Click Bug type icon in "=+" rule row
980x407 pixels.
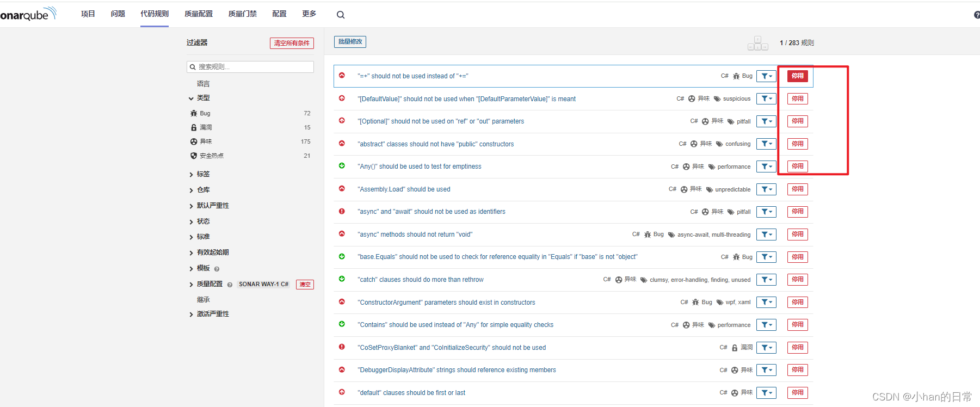tap(736, 76)
